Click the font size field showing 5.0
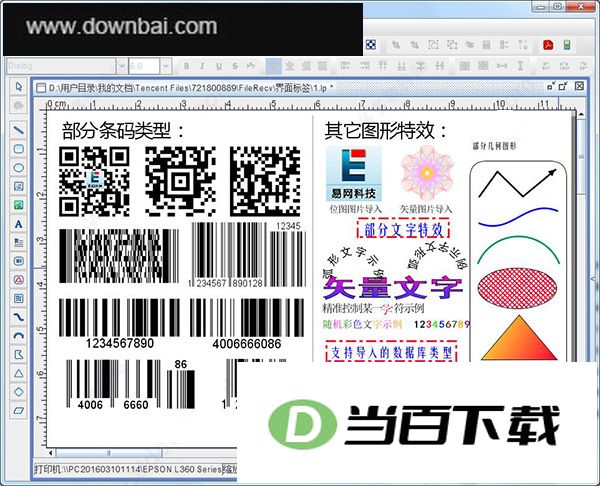 144,66
